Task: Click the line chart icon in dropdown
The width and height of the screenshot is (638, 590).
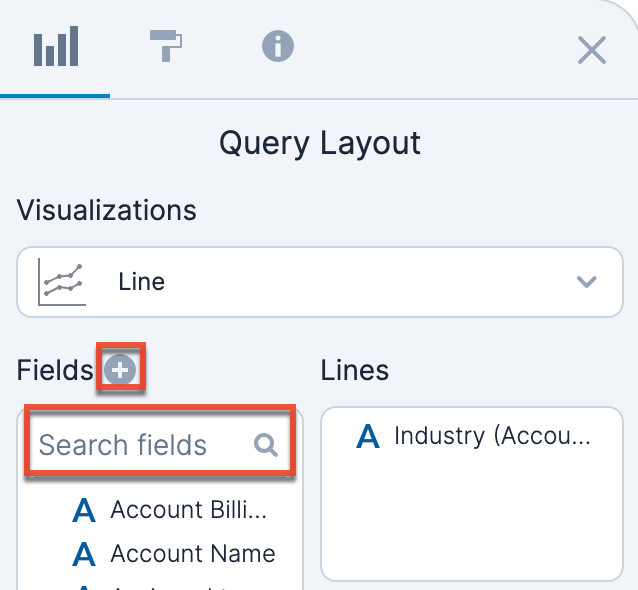Action: click(61, 282)
